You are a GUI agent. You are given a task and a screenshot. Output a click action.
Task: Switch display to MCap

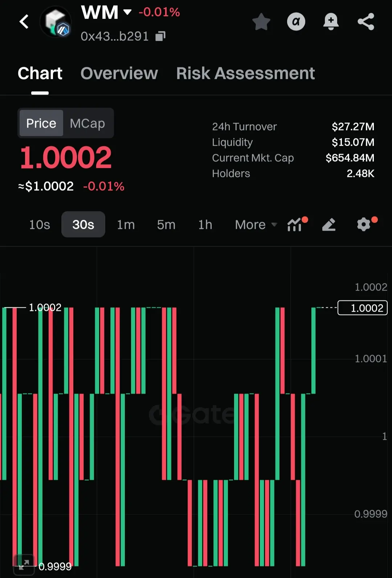coord(87,123)
